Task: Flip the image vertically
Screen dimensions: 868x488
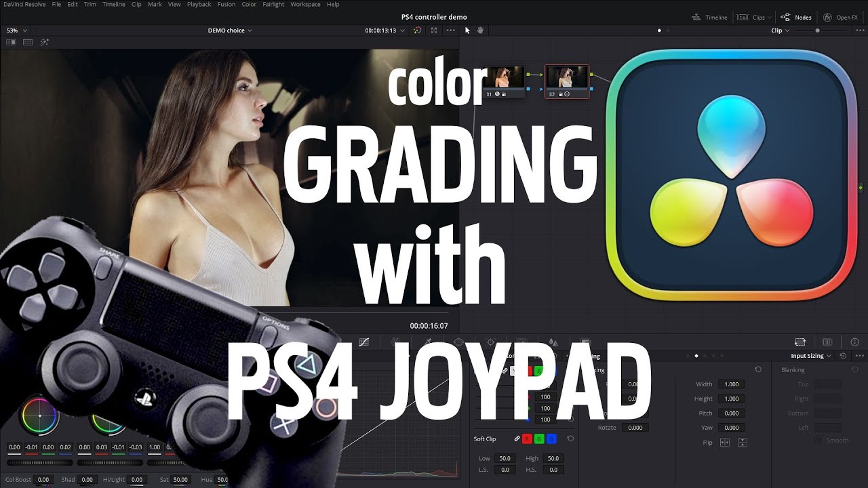Action: click(742, 443)
